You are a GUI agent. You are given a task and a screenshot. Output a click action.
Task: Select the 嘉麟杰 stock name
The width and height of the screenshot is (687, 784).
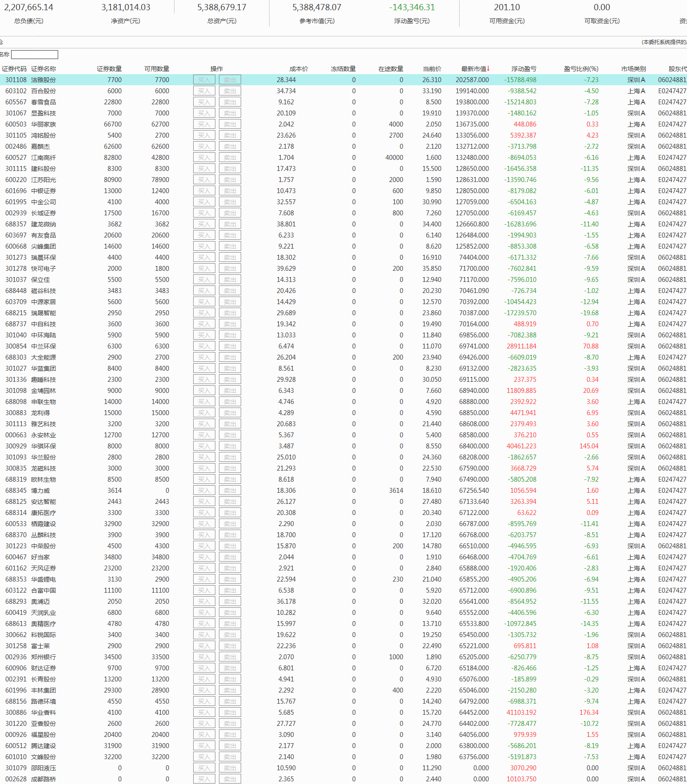pyautogui.click(x=40, y=147)
